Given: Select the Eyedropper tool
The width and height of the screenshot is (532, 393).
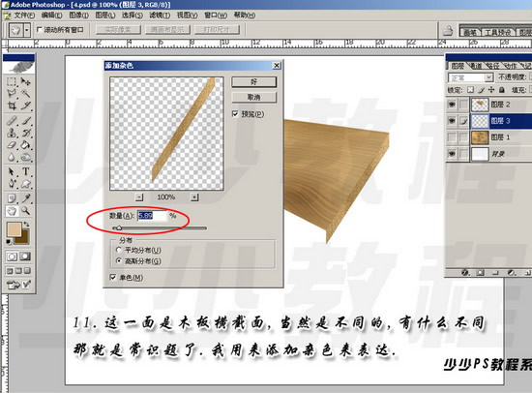Looking at the screenshot, I should [x=26, y=197].
